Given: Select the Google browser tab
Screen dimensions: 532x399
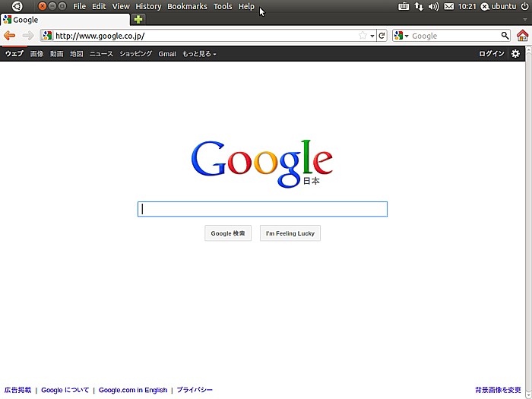Looking at the screenshot, I should 65,20.
